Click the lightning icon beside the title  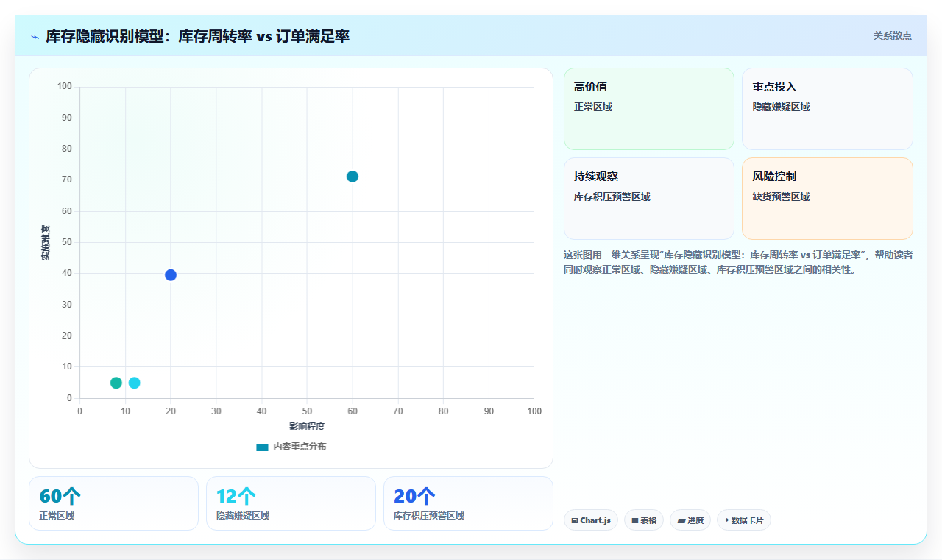(x=35, y=37)
